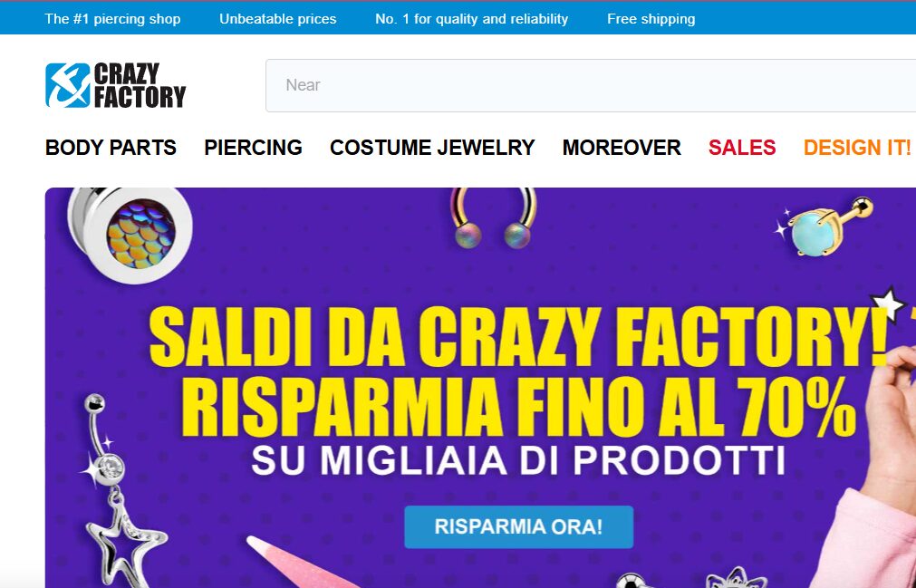Click the Crazy Factory logo

(x=116, y=85)
